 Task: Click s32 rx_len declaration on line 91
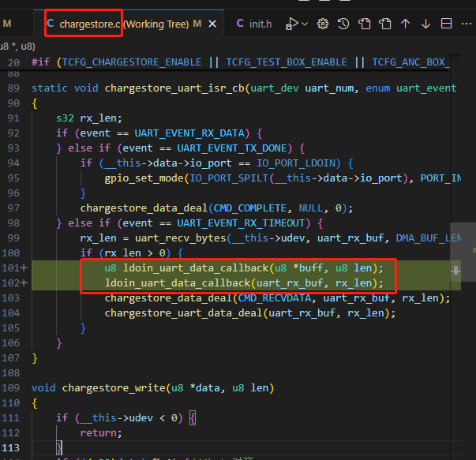pos(89,118)
